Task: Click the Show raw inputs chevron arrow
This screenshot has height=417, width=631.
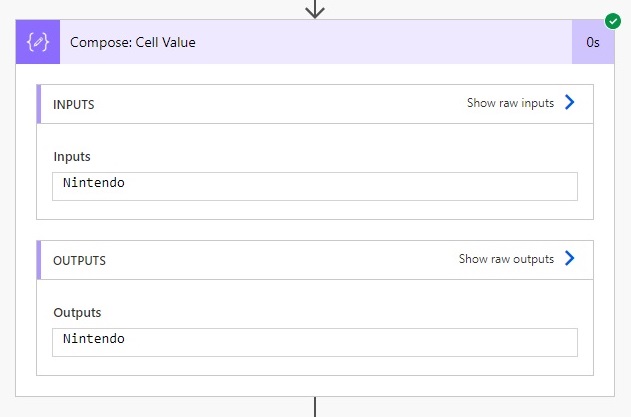Action: tap(569, 102)
